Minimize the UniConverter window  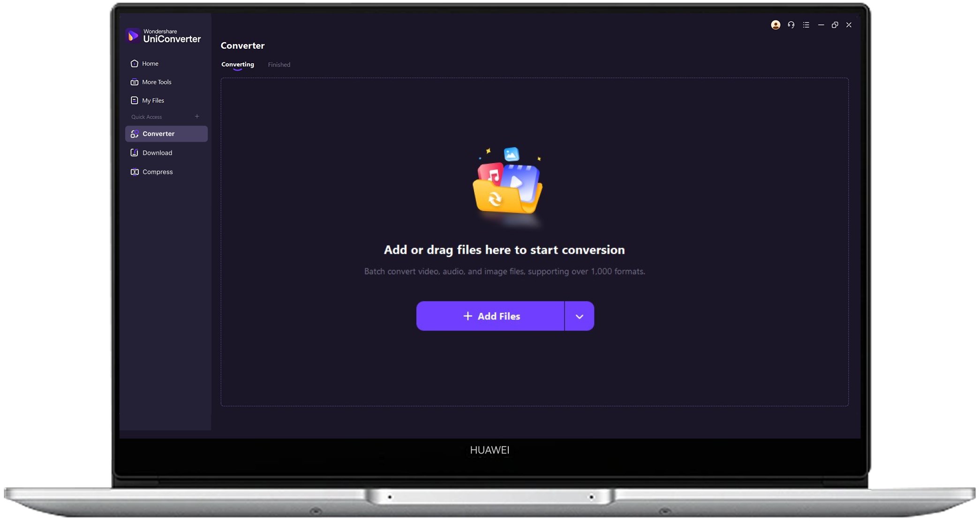click(x=821, y=25)
